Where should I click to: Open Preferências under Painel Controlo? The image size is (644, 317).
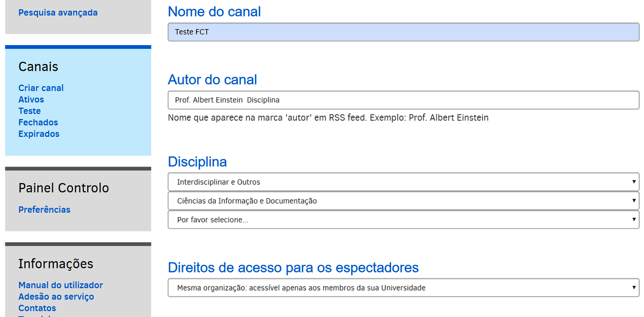click(44, 210)
